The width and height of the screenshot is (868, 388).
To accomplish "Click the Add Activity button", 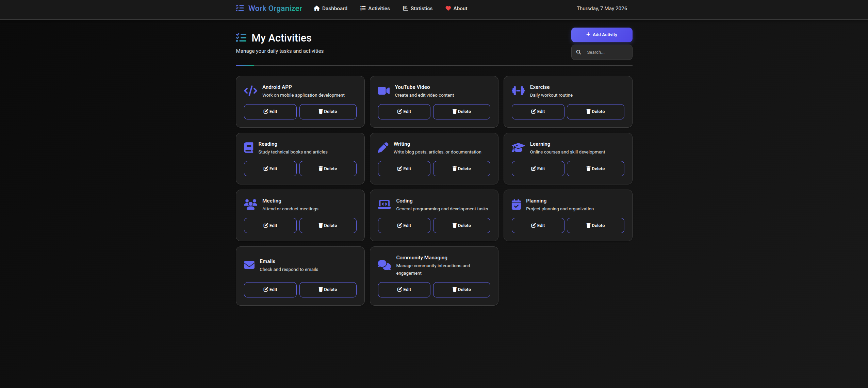I will coord(602,35).
